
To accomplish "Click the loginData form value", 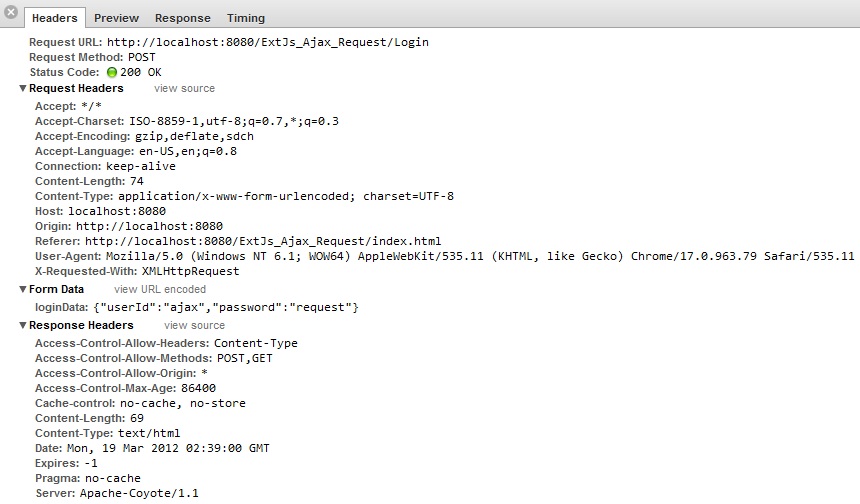I will (x=226, y=307).
